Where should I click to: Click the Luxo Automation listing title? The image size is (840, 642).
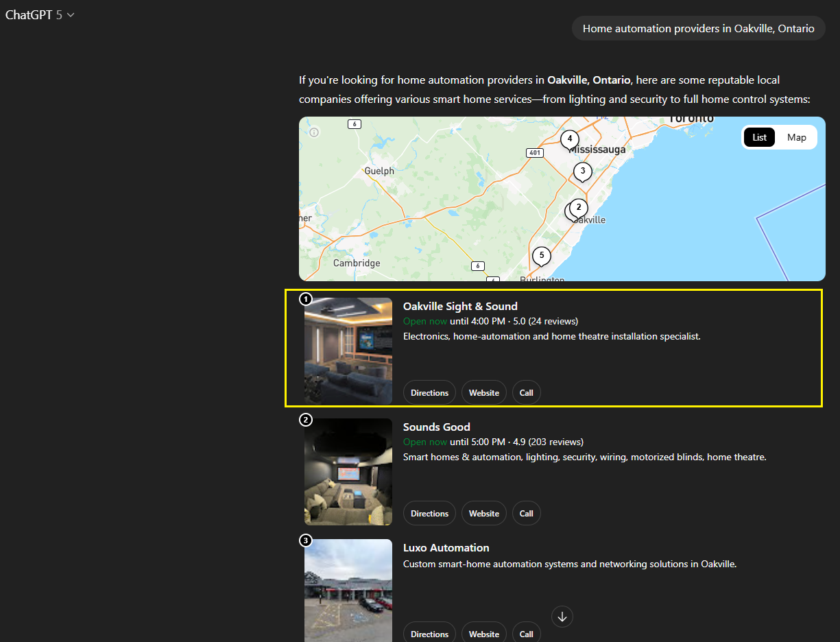tap(446, 548)
